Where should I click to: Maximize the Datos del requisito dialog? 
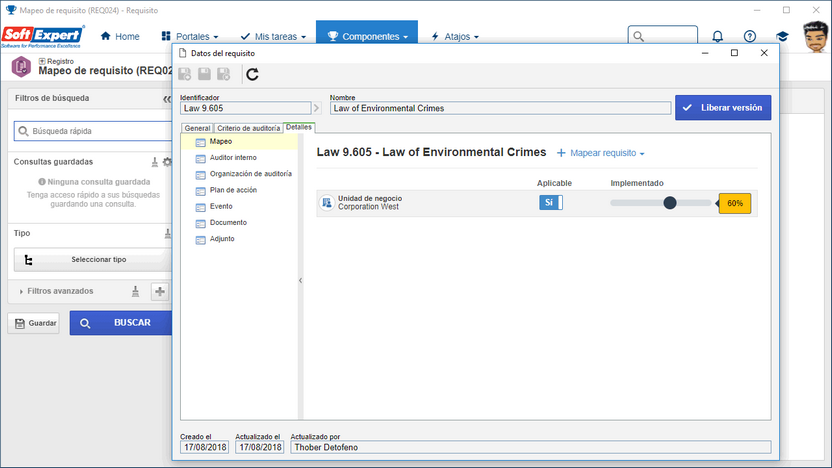(734, 53)
